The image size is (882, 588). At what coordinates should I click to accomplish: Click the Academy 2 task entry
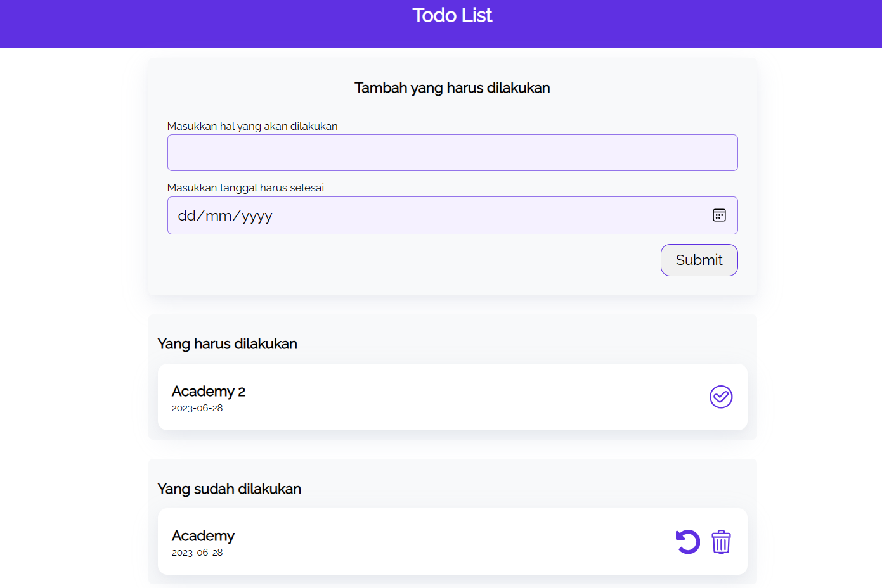209,391
